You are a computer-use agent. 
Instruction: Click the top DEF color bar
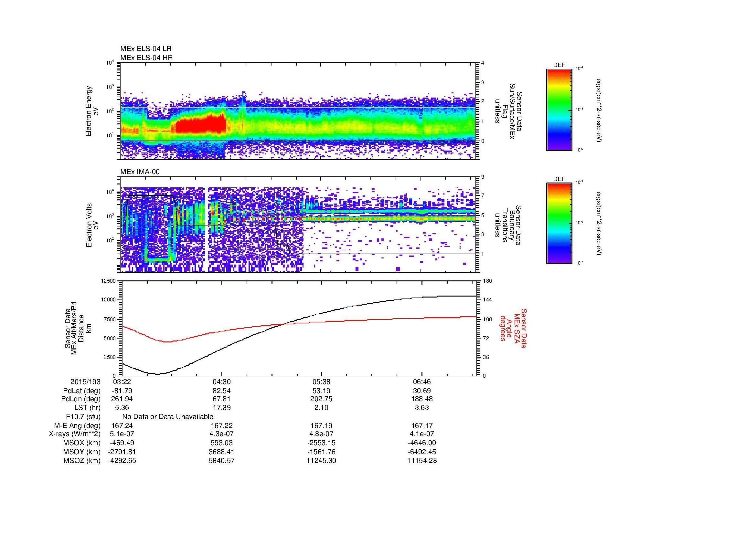click(x=559, y=110)
